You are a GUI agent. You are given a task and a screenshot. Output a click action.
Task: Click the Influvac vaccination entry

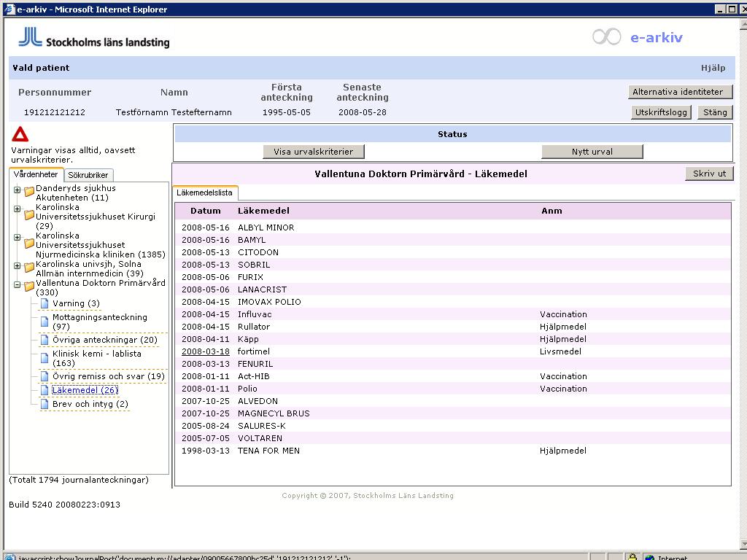[255, 314]
